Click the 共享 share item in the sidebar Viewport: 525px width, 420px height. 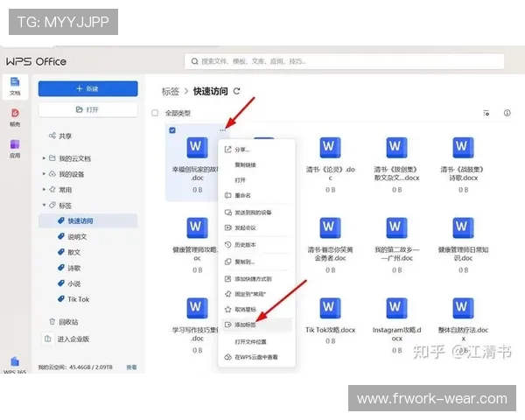coord(60,136)
